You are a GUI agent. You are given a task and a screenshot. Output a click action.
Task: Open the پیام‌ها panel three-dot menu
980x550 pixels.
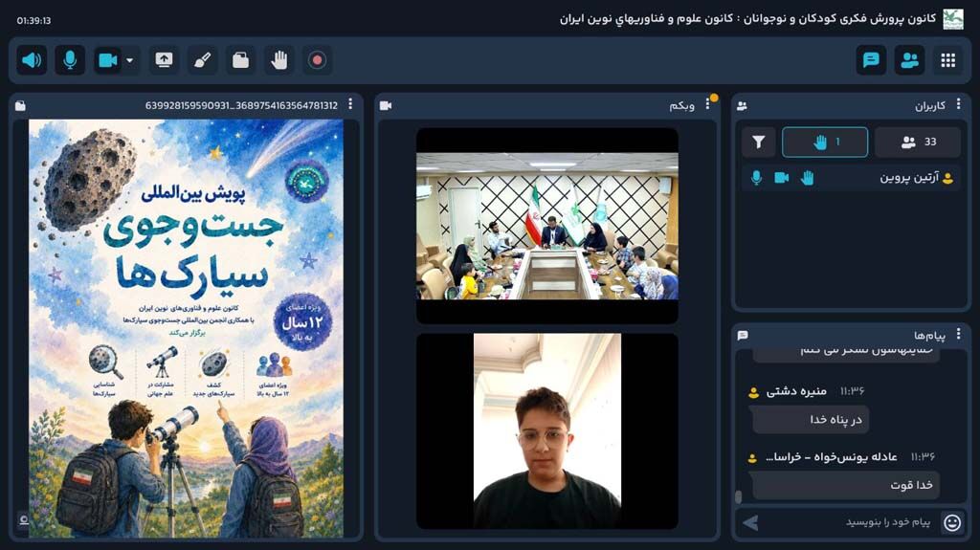pos(959,335)
